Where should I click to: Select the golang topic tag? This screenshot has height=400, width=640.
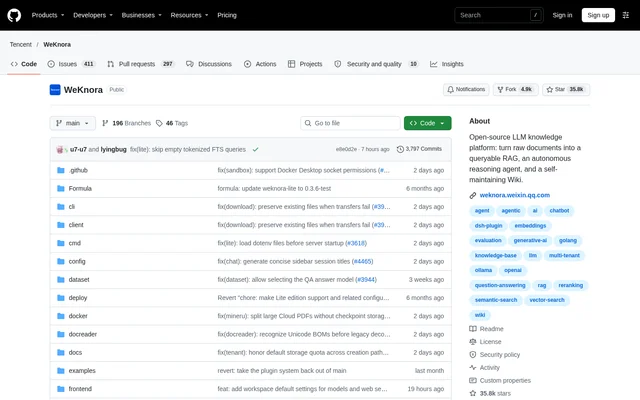click(568, 240)
